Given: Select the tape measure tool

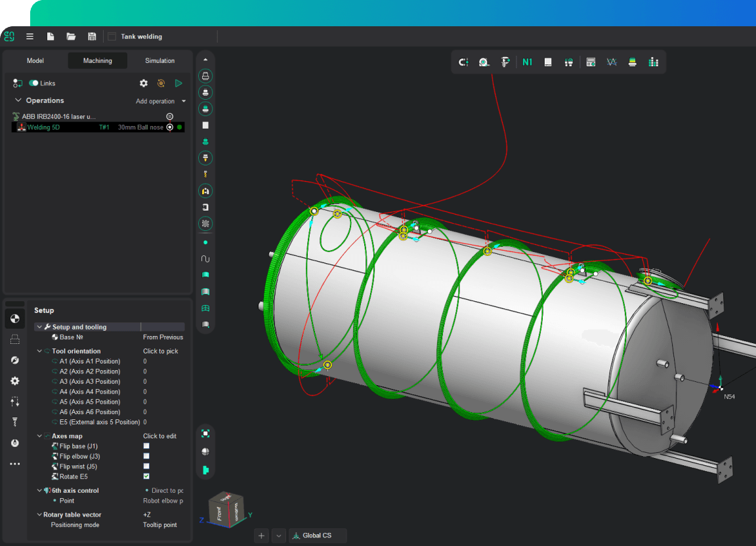Looking at the screenshot, I should tap(484, 62).
